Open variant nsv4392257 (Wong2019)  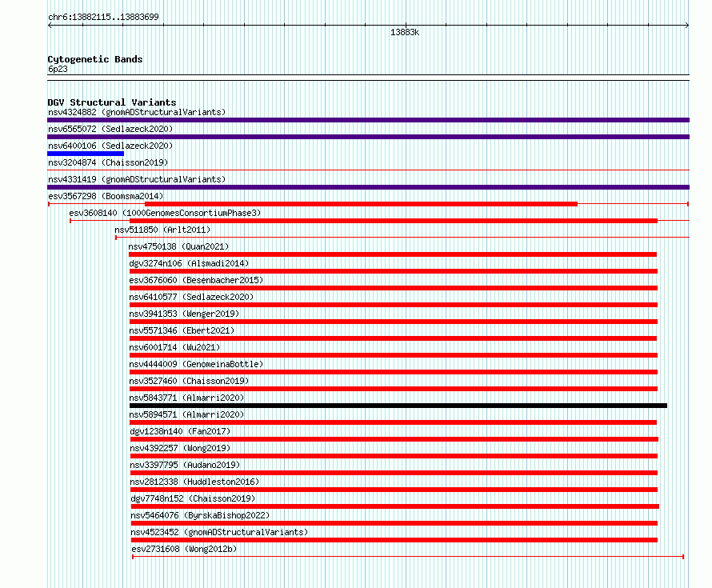coord(180,448)
